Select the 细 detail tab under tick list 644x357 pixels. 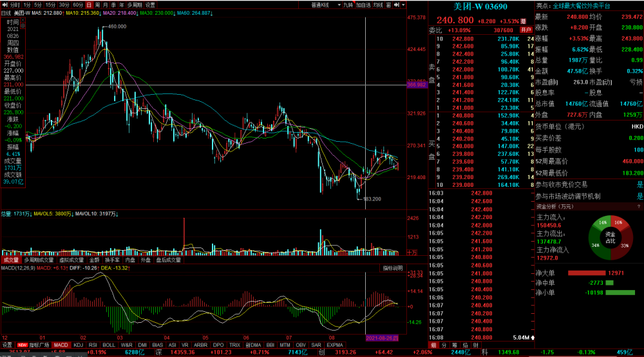433,345
